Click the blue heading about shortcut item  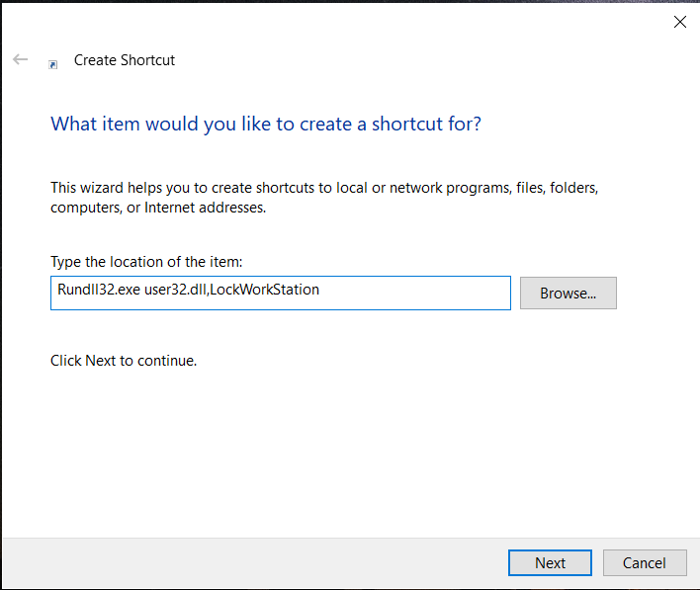tap(266, 125)
